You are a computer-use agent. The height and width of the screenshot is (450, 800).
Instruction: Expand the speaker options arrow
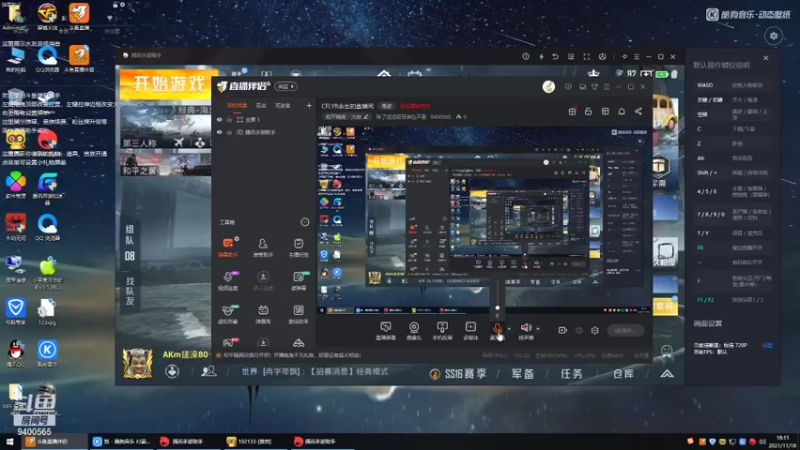click(538, 329)
